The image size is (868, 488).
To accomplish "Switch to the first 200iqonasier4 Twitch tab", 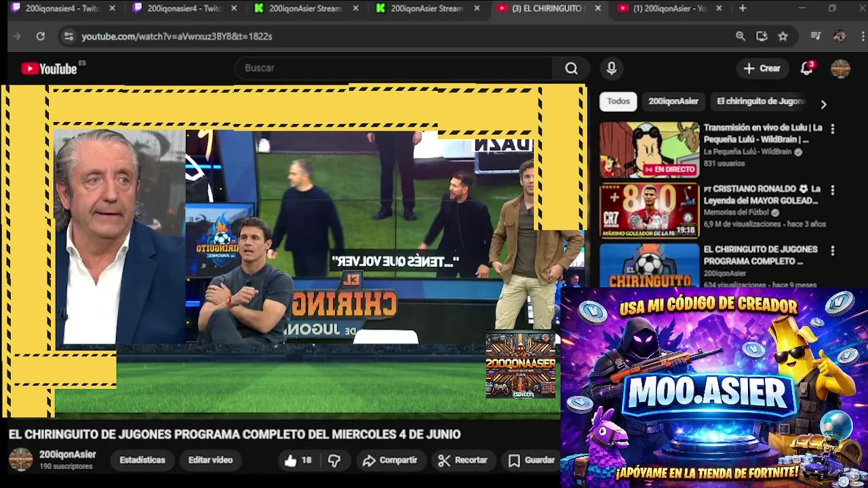I will (61, 8).
